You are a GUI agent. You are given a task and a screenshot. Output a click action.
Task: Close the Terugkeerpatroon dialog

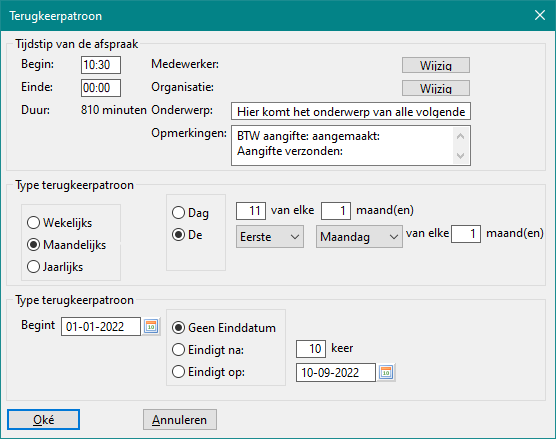540,15
